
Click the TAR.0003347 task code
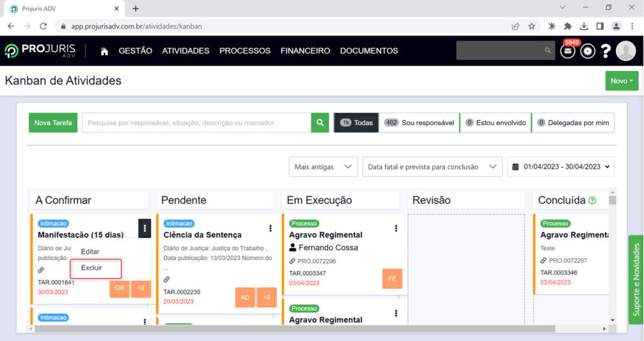point(308,273)
